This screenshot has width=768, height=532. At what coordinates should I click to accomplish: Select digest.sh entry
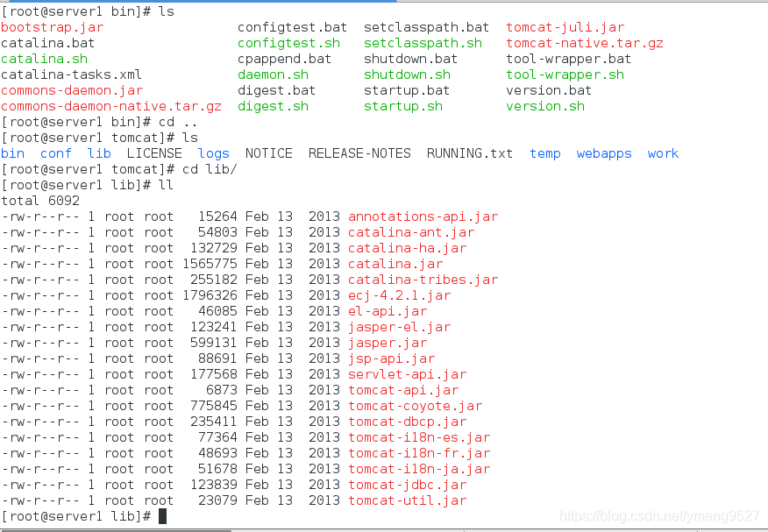pos(274,106)
